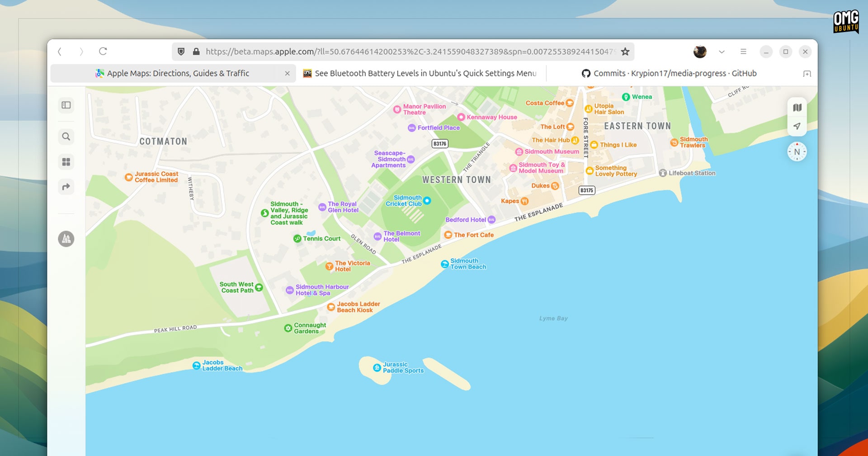The image size is (868, 456).
Task: Select the Jacobs Ladder Beach pin
Action: (196, 366)
